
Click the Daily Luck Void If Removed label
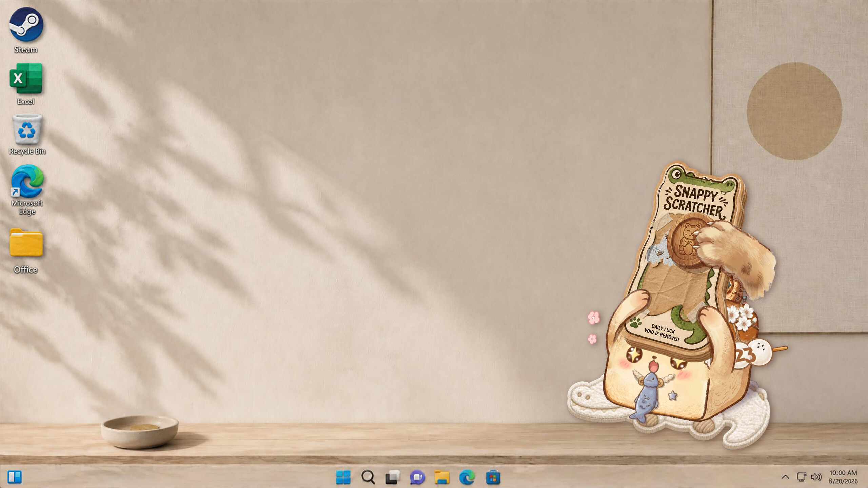(662, 333)
